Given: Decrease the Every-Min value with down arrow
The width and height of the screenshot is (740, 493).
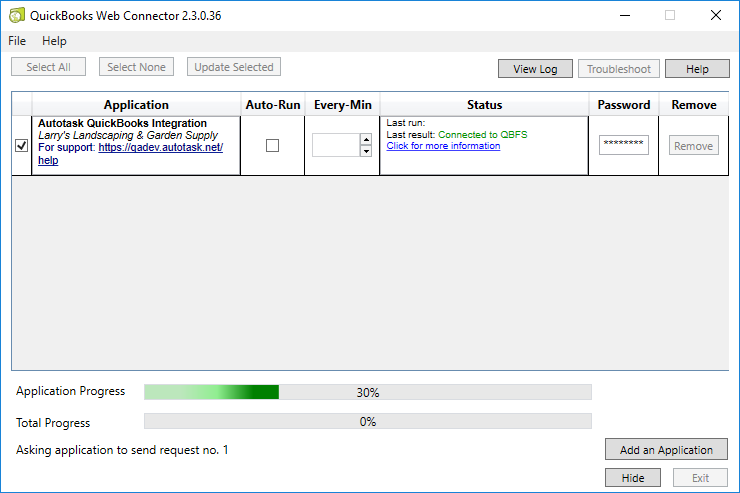Looking at the screenshot, I should point(366,151).
